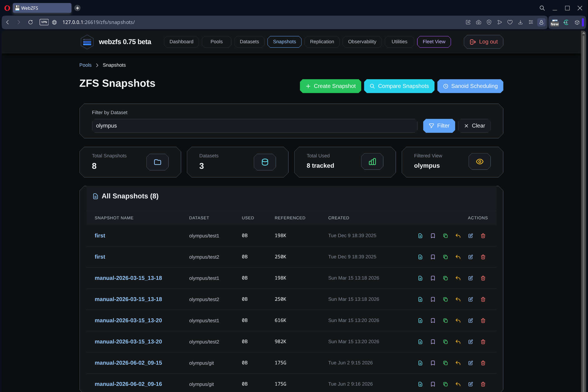Add page to bookmarks with heart icon
The image size is (588, 392).
(x=510, y=22)
